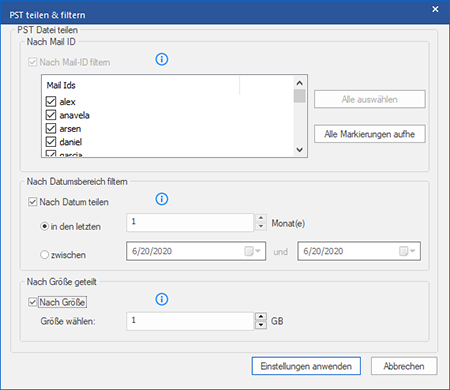Uncheck the anavela mail ID
The image size is (450, 390).
51,115
